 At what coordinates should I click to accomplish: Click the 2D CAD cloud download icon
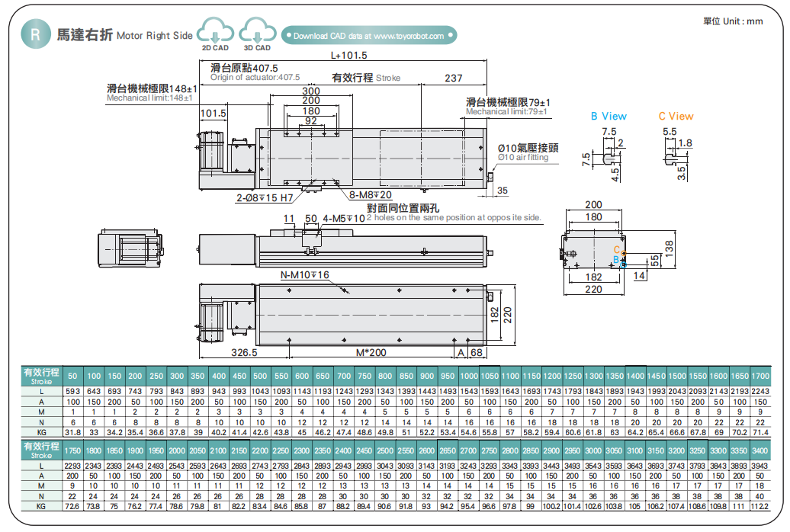(216, 34)
